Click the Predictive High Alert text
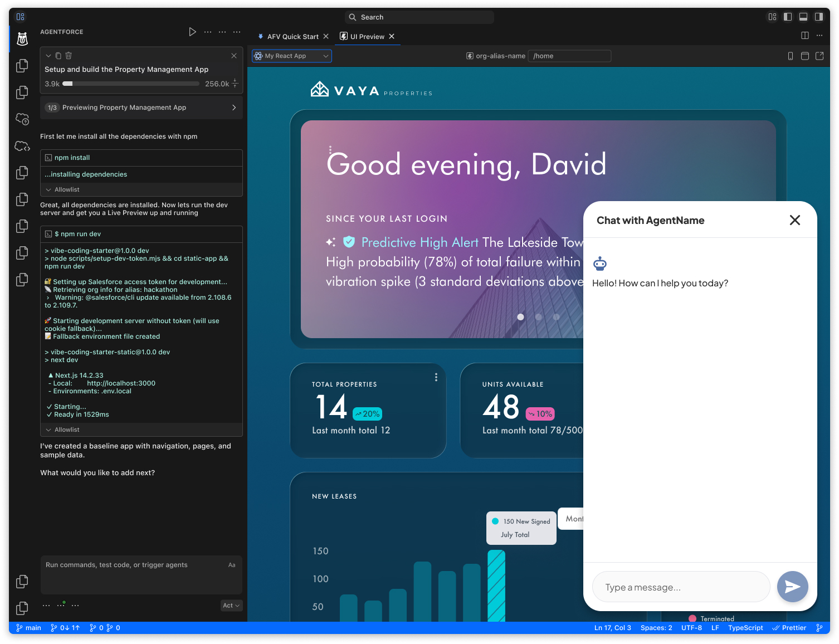The height and width of the screenshot is (644, 839). point(419,242)
